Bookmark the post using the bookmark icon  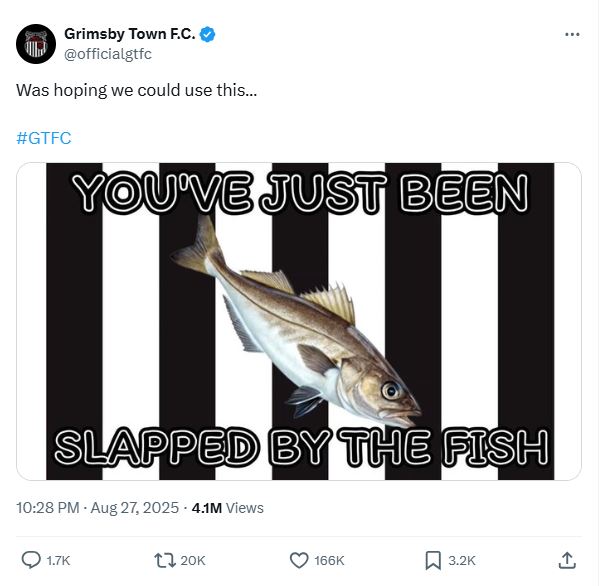434,560
